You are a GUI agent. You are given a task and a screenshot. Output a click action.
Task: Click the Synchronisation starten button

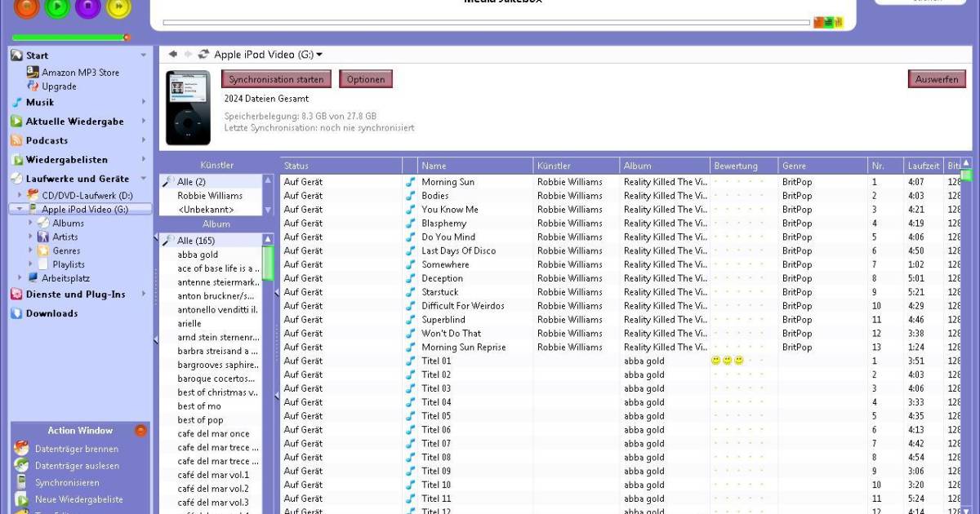[x=275, y=79]
